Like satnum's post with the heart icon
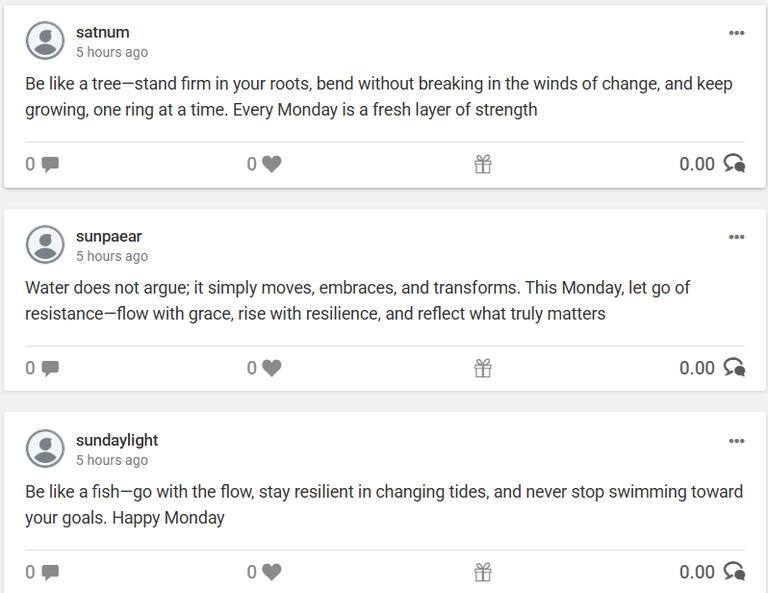 point(271,164)
